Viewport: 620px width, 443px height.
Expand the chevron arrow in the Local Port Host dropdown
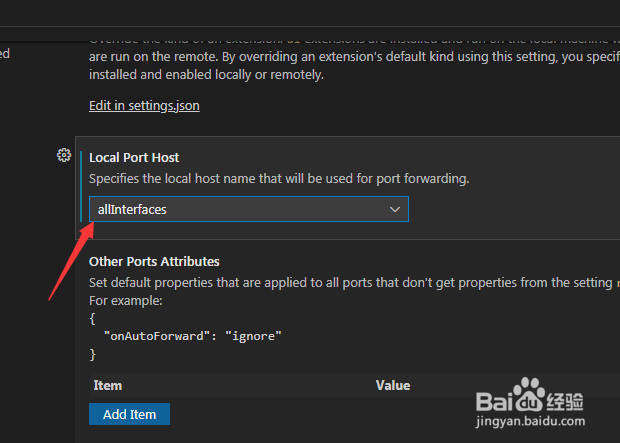(395, 209)
